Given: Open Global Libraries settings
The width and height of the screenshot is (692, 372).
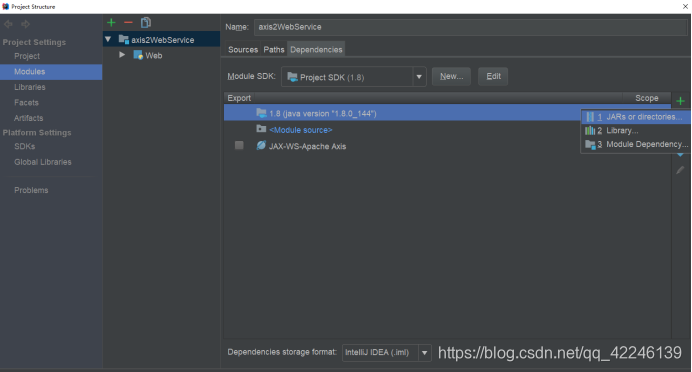Looking at the screenshot, I should click(42, 162).
